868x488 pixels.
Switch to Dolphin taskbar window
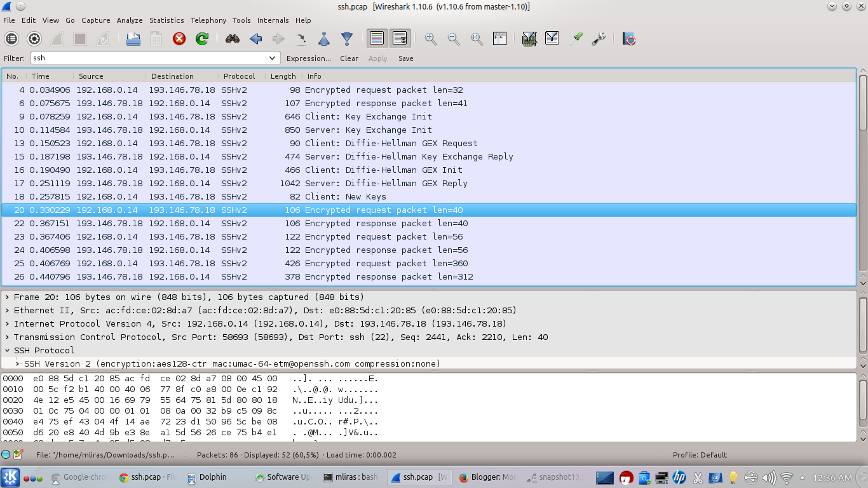(212, 477)
